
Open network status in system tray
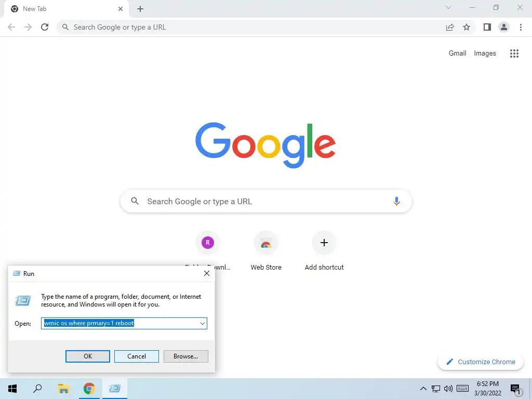click(436, 389)
